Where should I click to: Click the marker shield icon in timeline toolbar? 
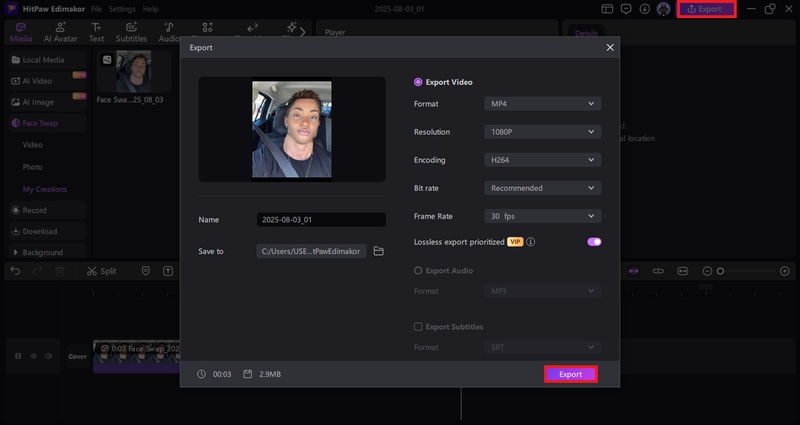[x=146, y=271]
